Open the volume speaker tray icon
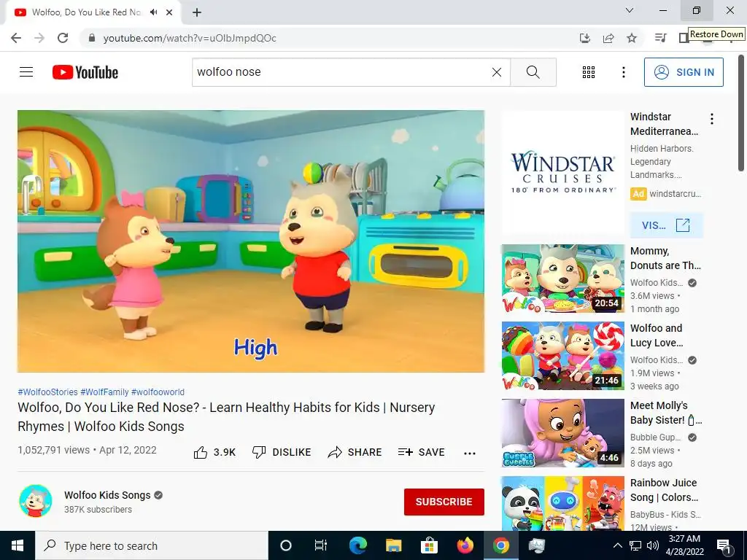This screenshot has height=560, width=747. 653,545
